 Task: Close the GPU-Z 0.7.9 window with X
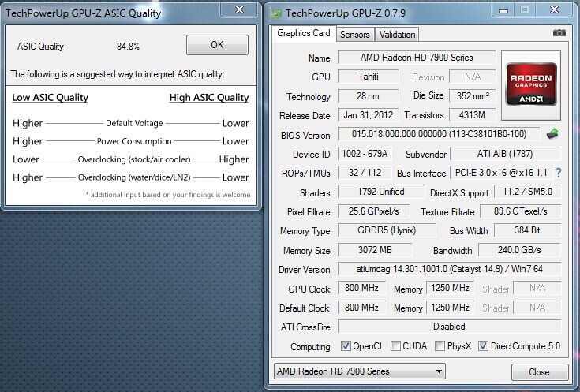click(x=554, y=10)
